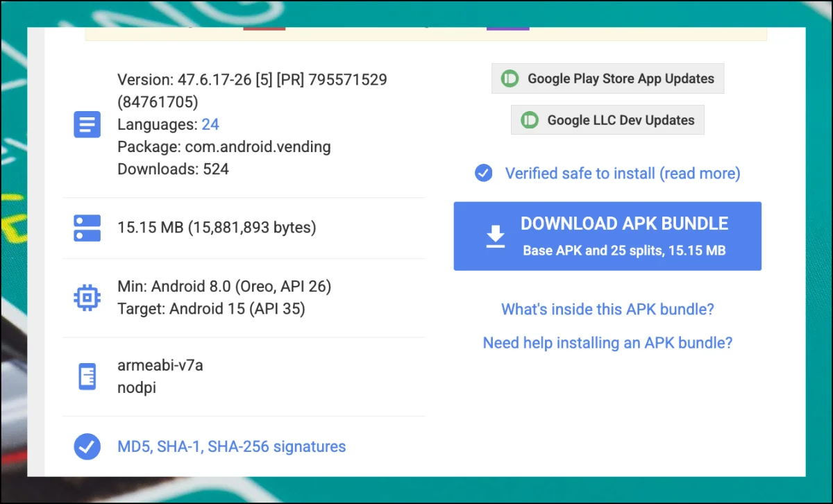833x504 pixels.
Task: Open Verified safe to install read more link
Action: click(x=622, y=173)
